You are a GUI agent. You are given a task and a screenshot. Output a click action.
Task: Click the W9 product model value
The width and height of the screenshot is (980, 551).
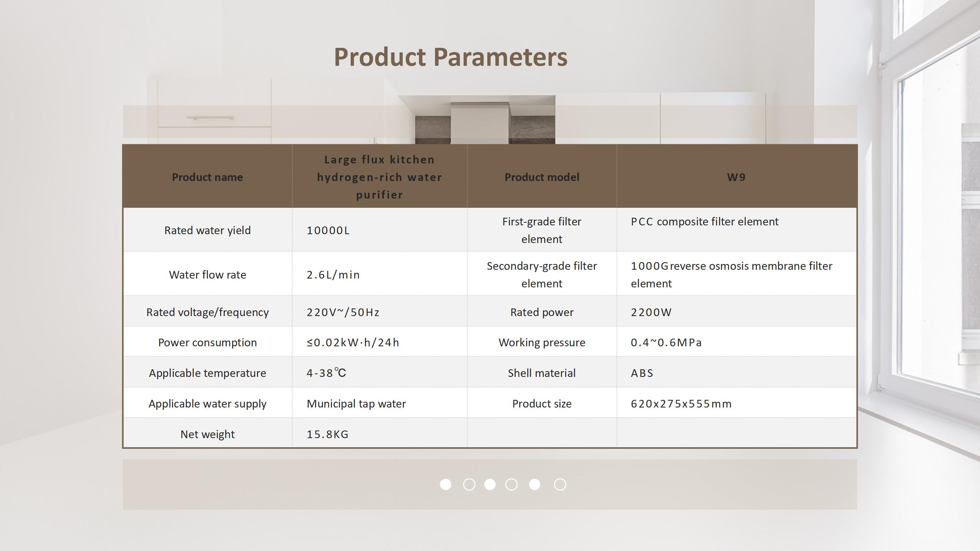point(736,177)
